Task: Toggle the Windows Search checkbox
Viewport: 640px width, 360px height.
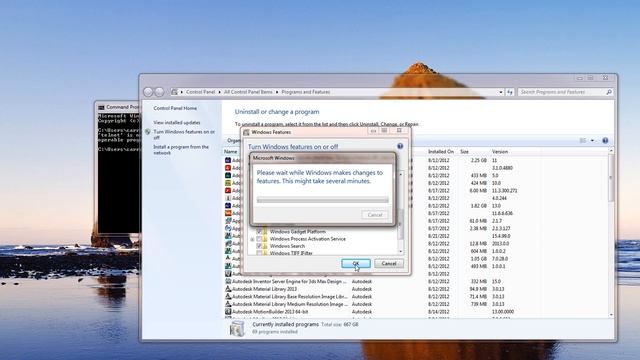Action: click(x=259, y=246)
